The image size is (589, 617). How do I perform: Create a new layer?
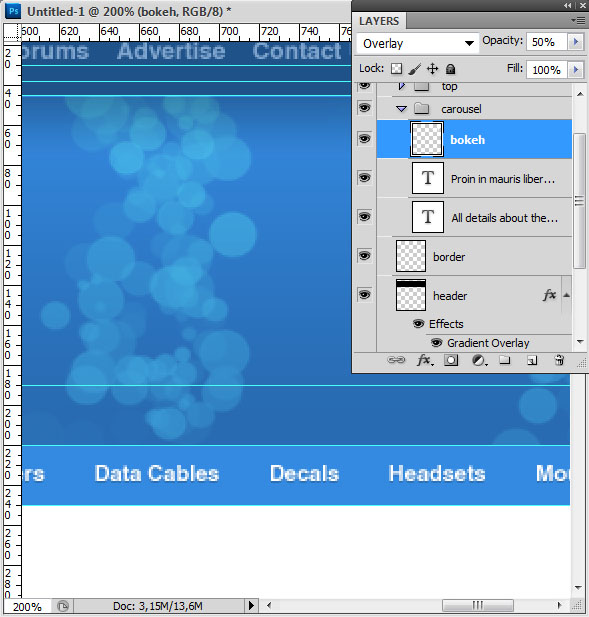coord(532,360)
